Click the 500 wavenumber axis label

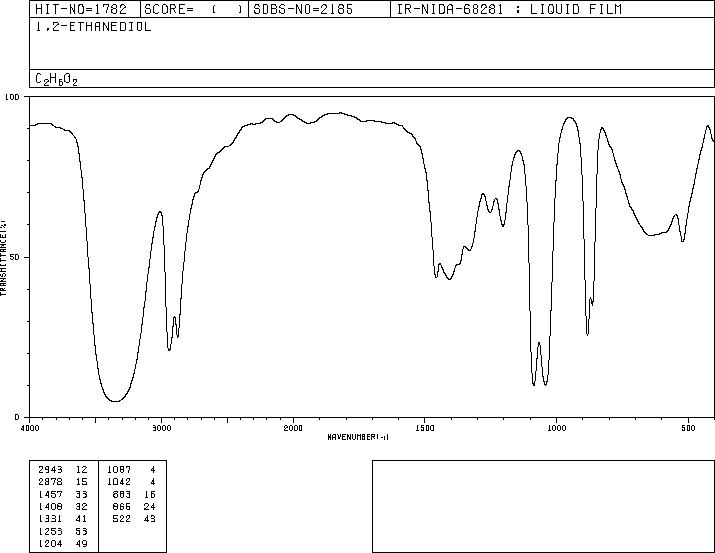point(688,428)
